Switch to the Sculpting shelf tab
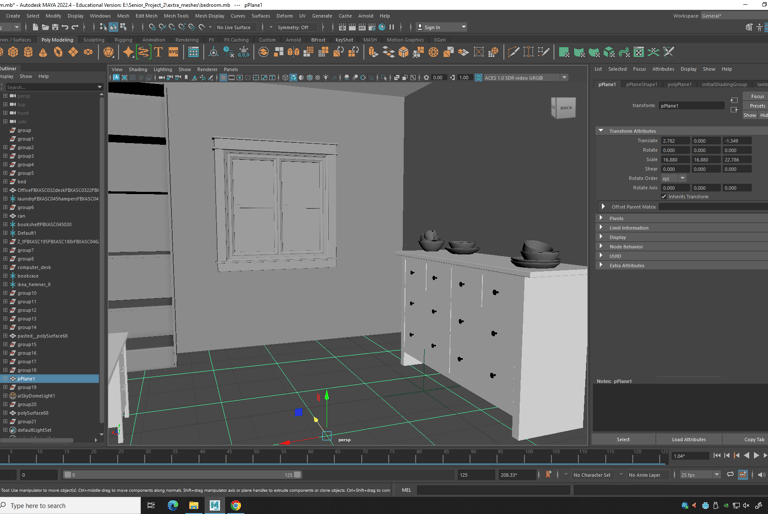The image size is (768, 514). pos(94,40)
